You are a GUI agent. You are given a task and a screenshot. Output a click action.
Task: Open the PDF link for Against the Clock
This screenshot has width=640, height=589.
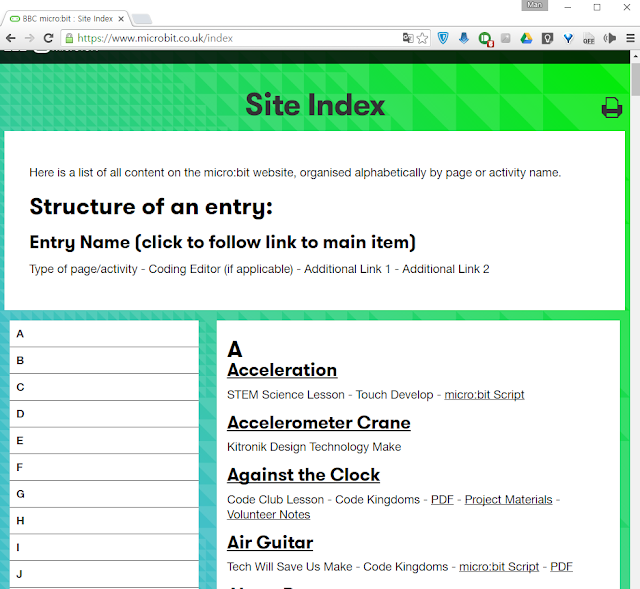[x=442, y=500]
